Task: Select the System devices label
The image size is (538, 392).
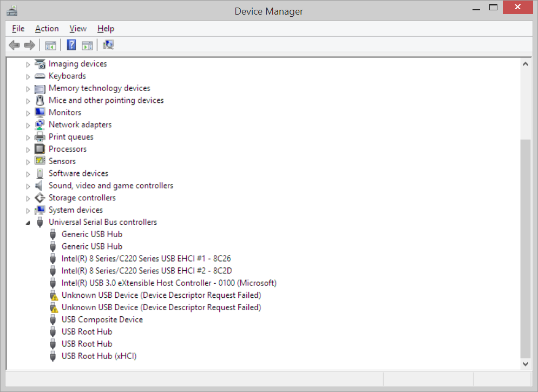Action: click(x=76, y=210)
